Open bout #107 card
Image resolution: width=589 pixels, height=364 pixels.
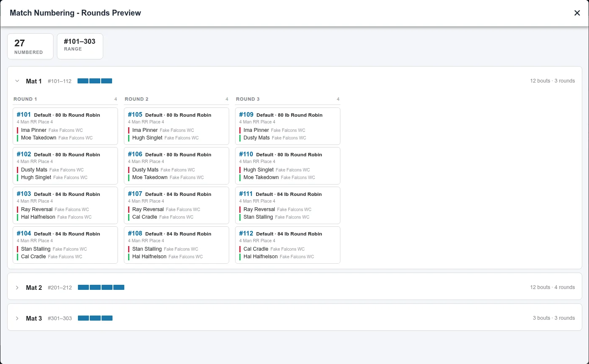[177, 205]
